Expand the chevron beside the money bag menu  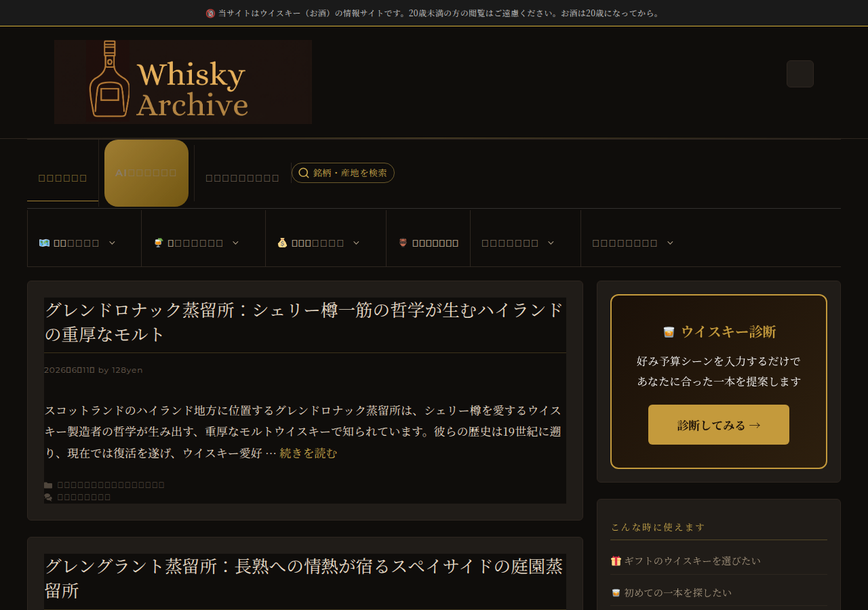357,243
